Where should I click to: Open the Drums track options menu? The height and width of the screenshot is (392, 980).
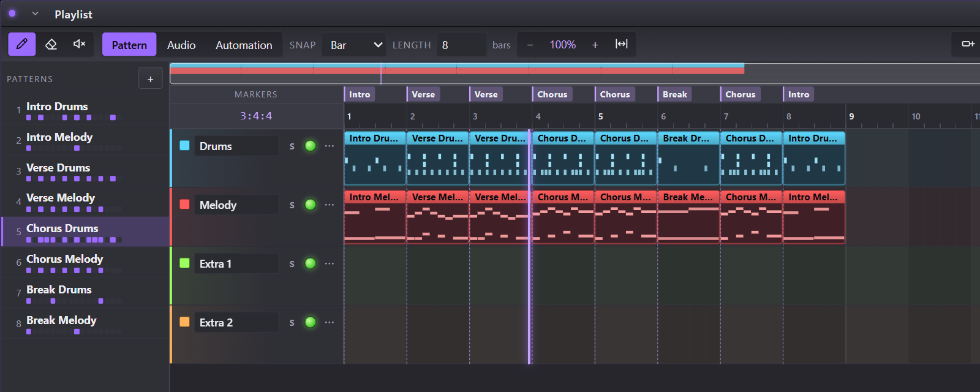point(330,146)
